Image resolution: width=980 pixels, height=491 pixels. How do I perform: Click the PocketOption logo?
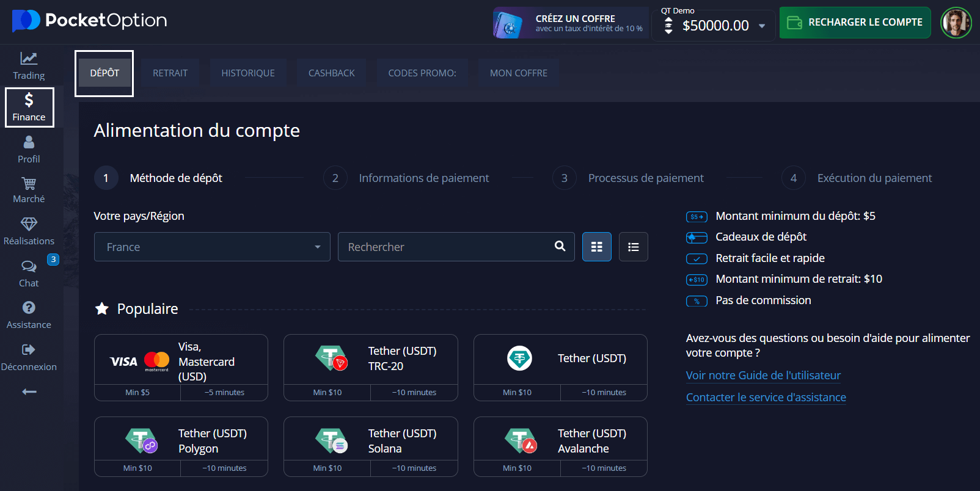click(89, 21)
